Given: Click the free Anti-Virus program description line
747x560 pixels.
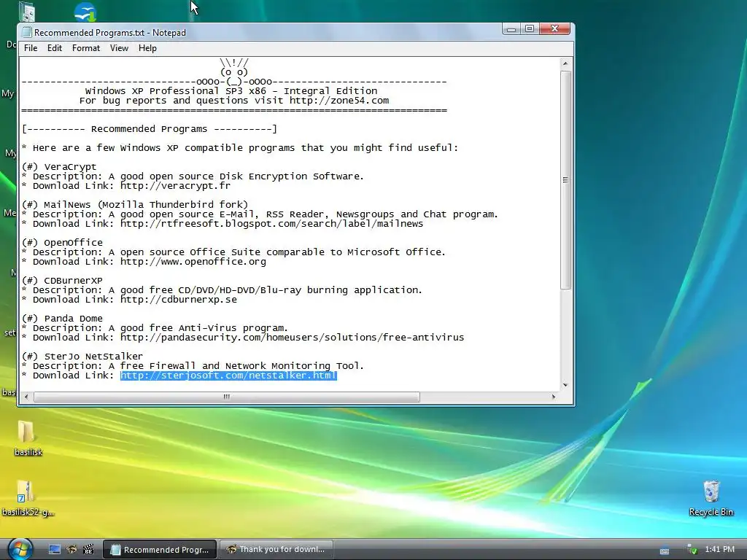Looking at the screenshot, I should click(155, 328).
